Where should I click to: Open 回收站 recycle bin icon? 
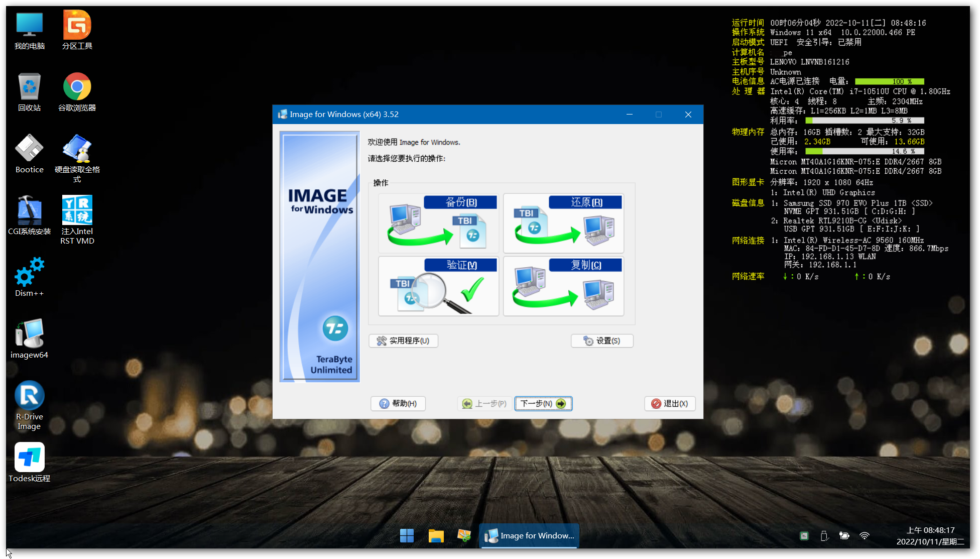point(30,92)
